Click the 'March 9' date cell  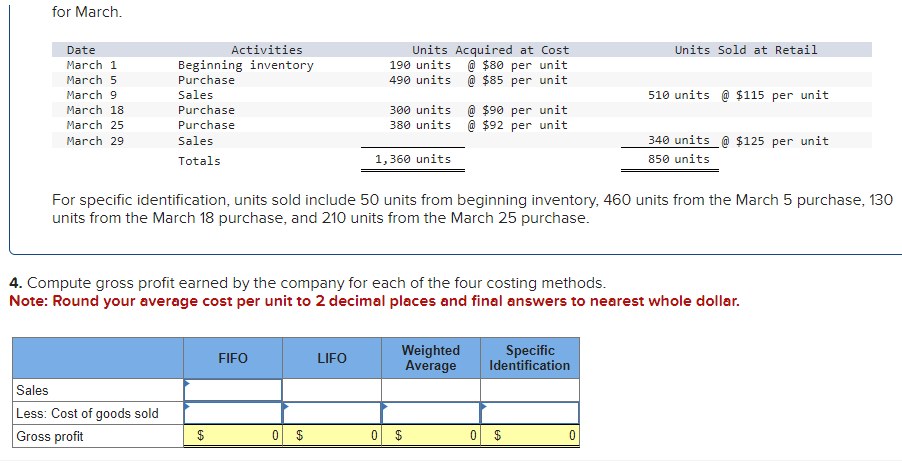pos(91,95)
